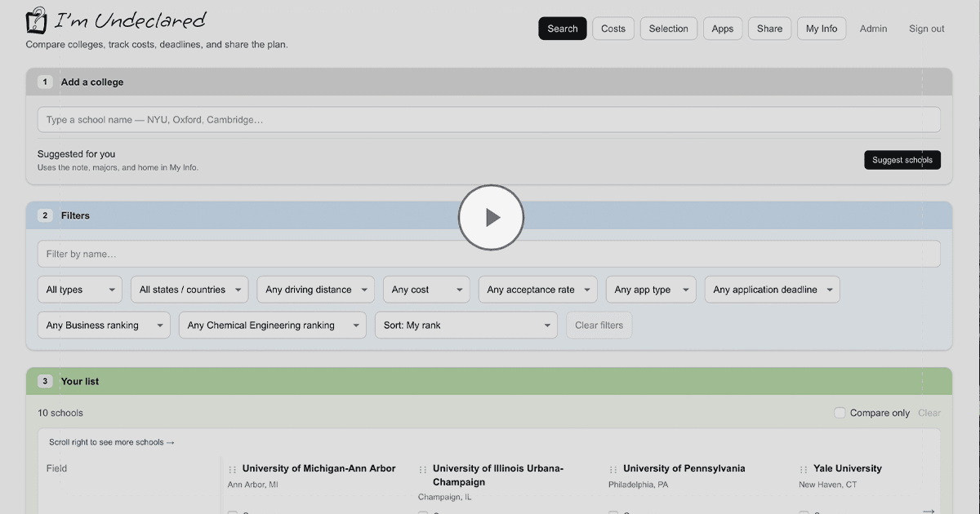Click the Suggest schools button
The image size is (980, 514).
pos(902,160)
